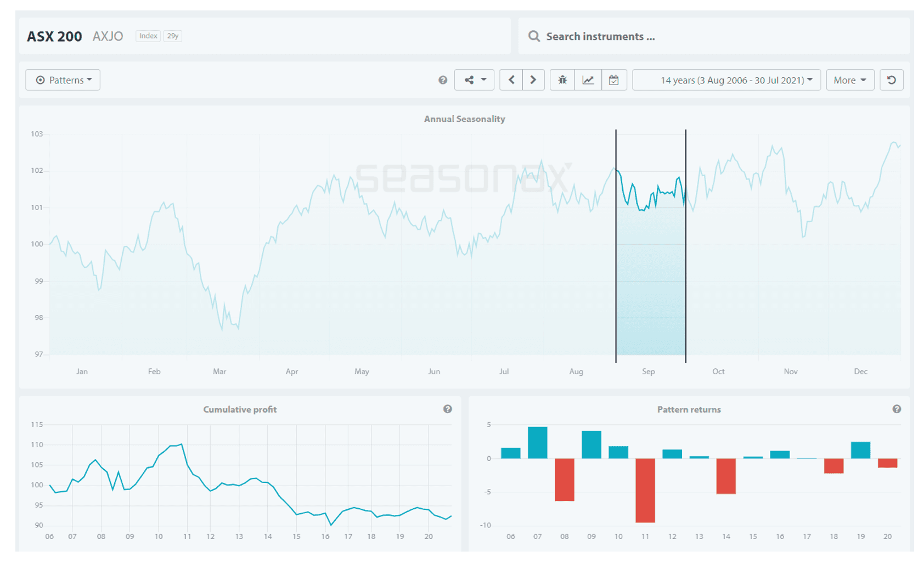Image resolution: width=924 pixels, height=562 pixels.
Task: Open the Patterns dropdown menu
Action: point(63,80)
